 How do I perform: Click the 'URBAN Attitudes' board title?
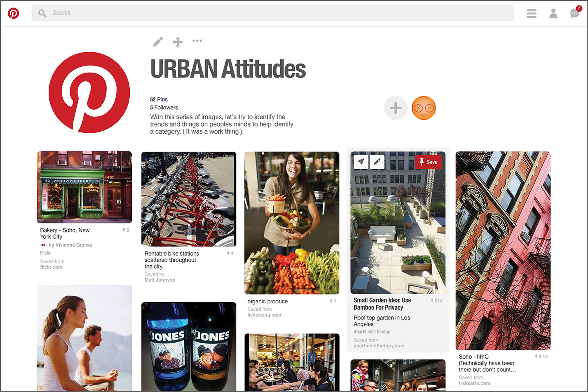[228, 69]
